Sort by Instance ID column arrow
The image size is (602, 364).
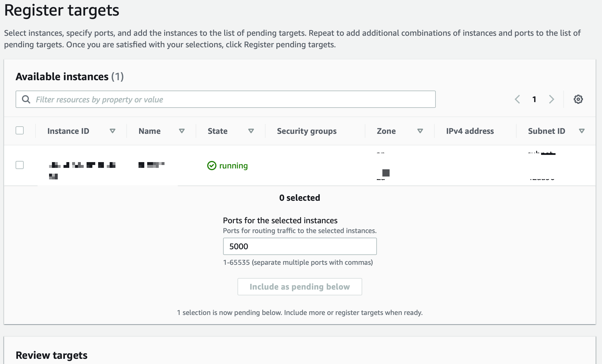pyautogui.click(x=113, y=131)
